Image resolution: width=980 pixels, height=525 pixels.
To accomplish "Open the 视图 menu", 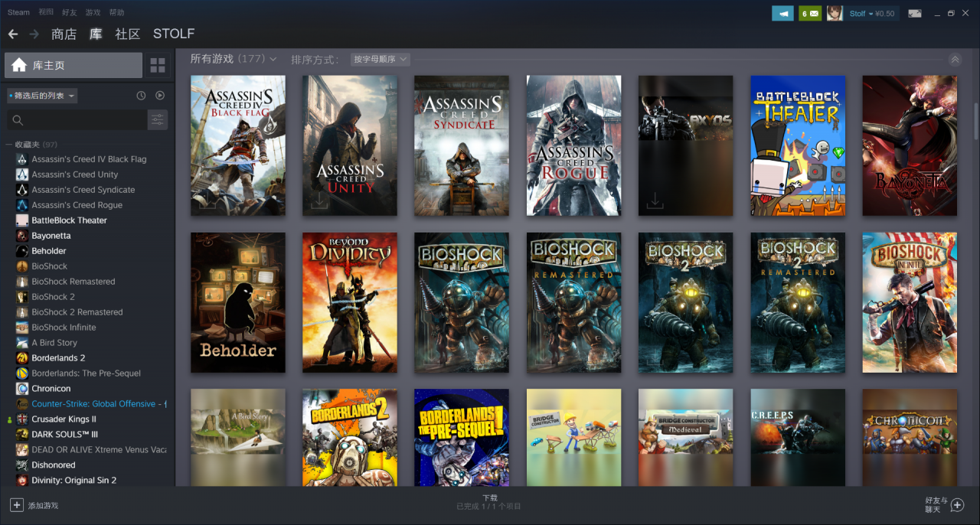I will click(46, 13).
